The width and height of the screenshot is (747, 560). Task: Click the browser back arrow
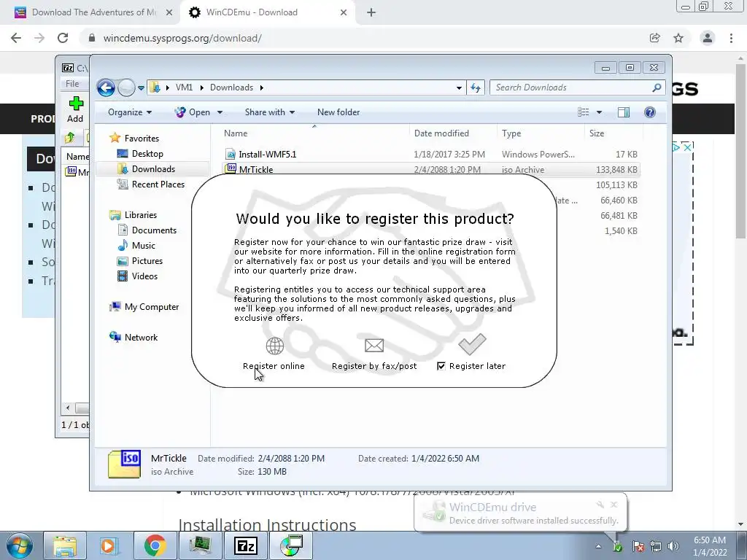16,38
